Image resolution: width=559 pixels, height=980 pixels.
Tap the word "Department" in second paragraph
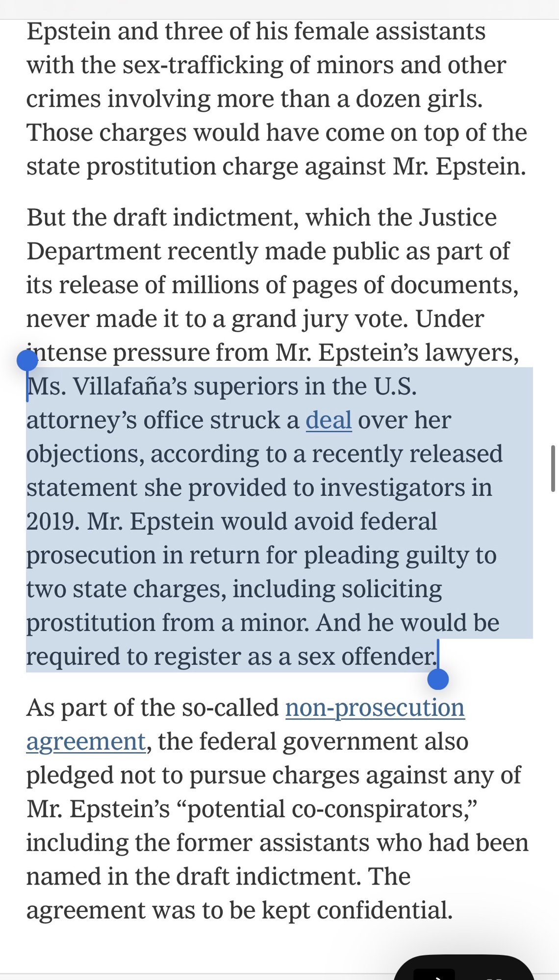93,252
